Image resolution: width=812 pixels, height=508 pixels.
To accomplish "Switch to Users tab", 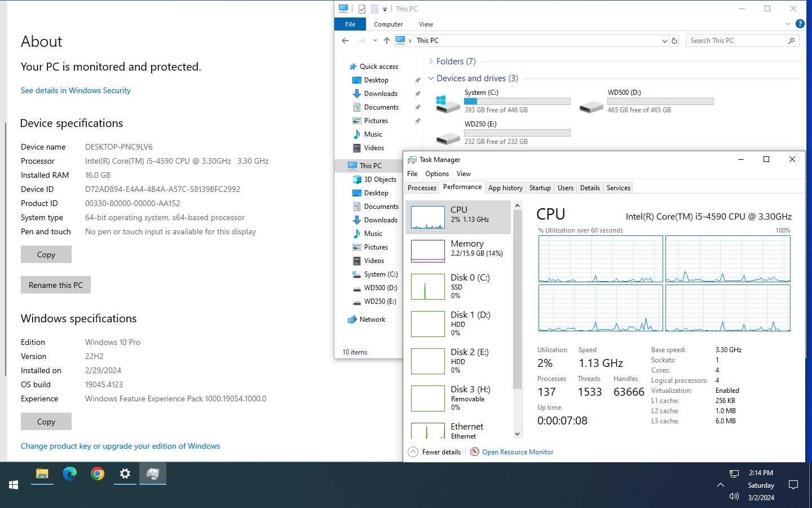I will [565, 188].
